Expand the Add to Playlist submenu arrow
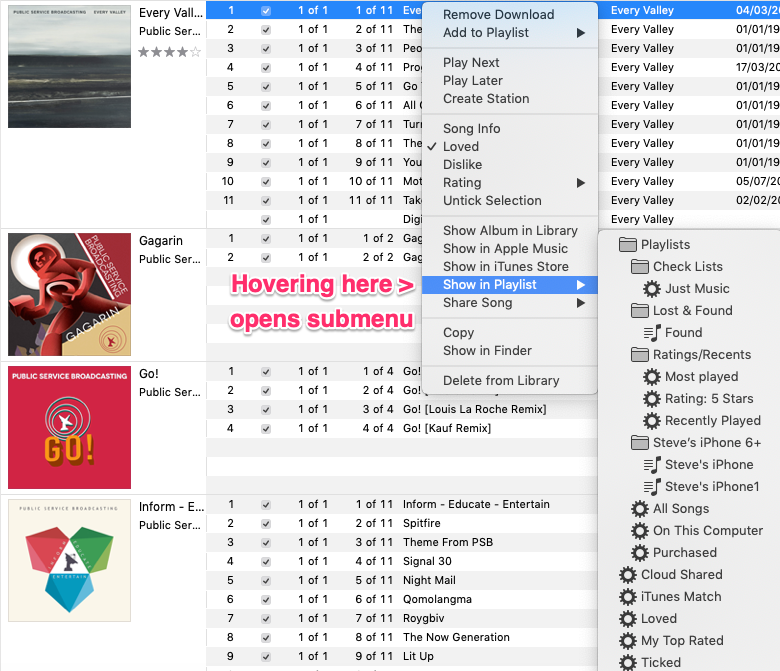The height and width of the screenshot is (671, 780). coord(581,33)
